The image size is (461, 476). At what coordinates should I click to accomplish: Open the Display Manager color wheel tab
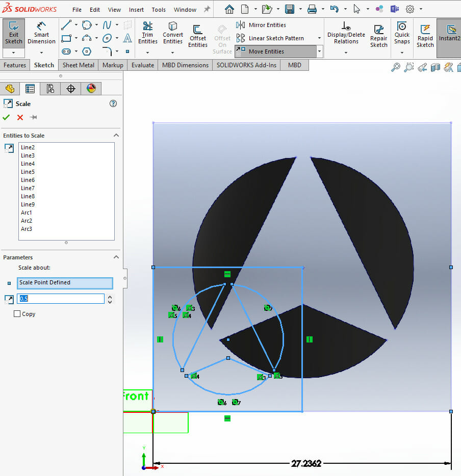coord(91,89)
